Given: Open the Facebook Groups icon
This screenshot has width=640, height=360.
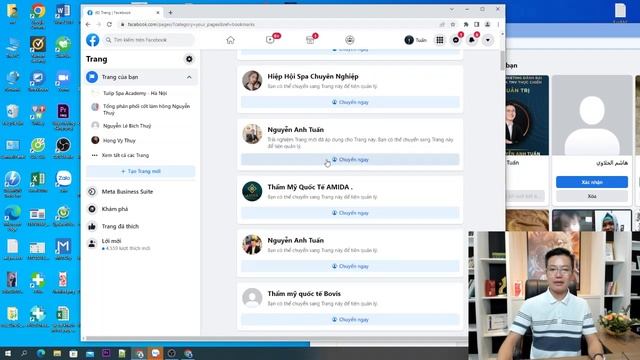Looking at the screenshot, I should [349, 40].
